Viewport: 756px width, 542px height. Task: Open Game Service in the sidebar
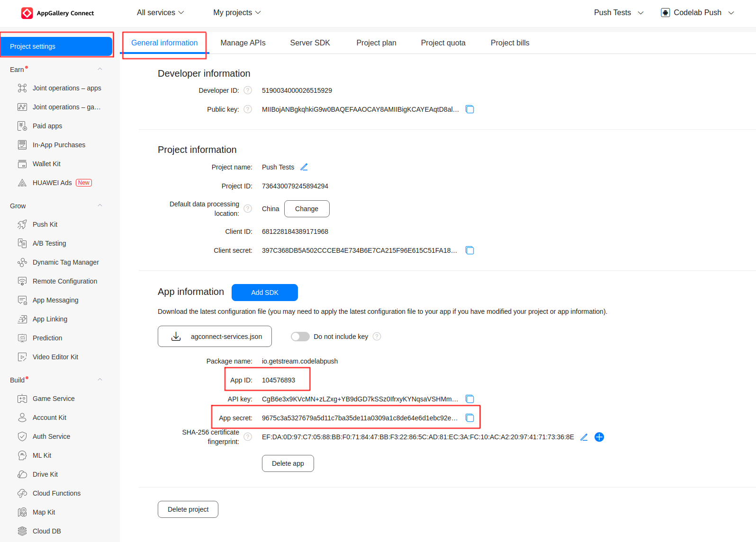pos(54,399)
